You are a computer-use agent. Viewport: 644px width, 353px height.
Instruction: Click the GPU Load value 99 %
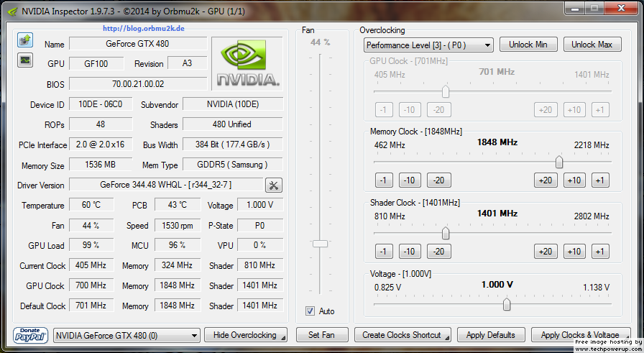pos(91,245)
